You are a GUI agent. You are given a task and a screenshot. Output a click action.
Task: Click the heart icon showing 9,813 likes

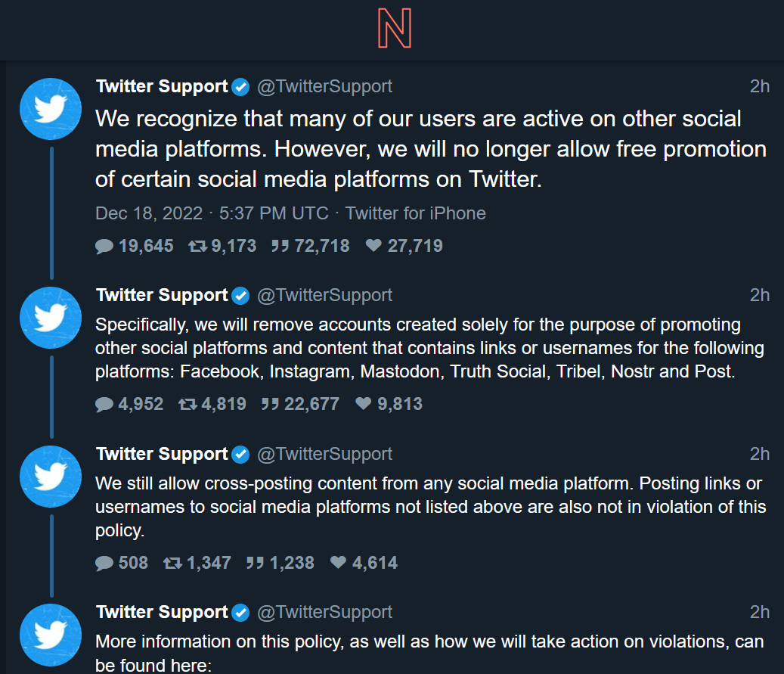364,404
